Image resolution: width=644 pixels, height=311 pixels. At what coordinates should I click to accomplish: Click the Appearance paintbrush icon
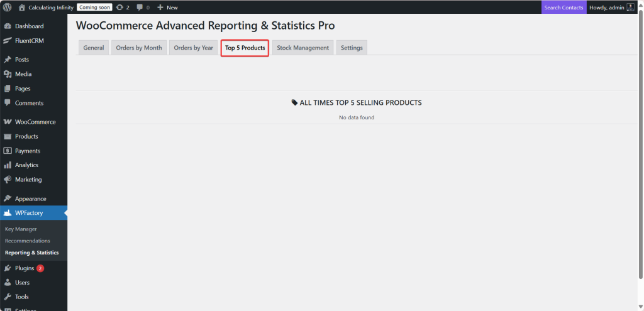8,199
